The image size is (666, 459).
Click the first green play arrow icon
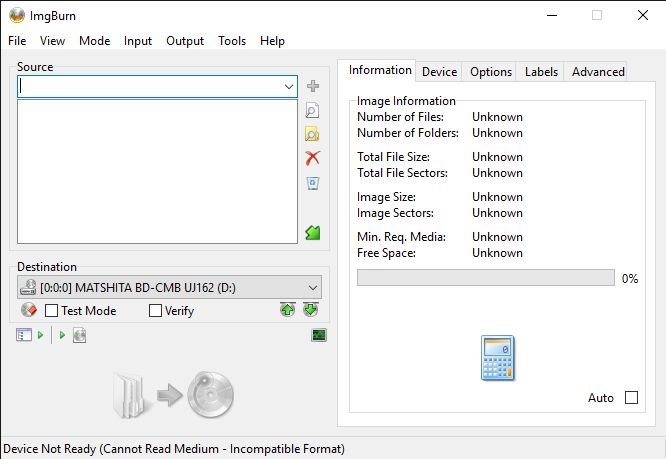40,335
